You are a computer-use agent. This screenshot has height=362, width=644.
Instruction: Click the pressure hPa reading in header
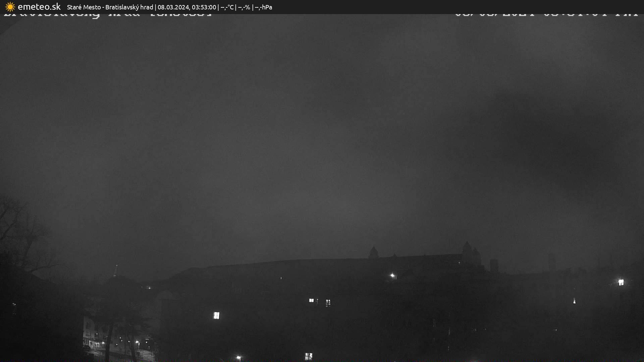pos(264,7)
